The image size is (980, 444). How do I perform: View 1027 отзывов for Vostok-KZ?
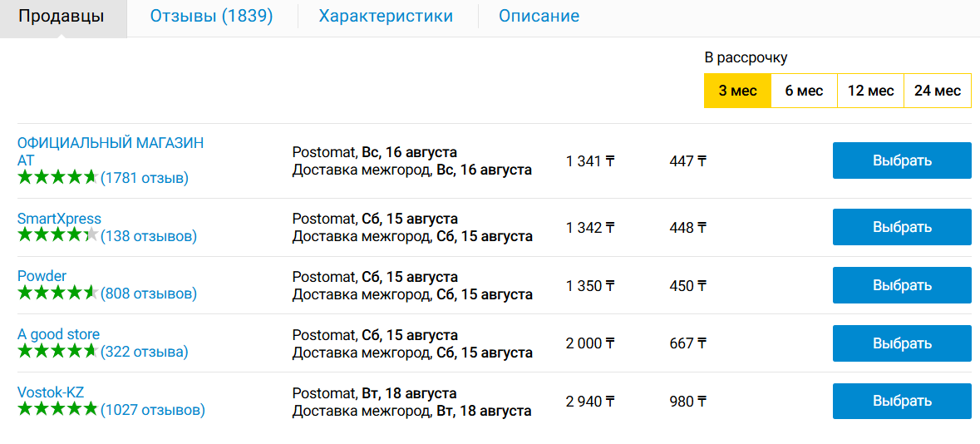152,410
